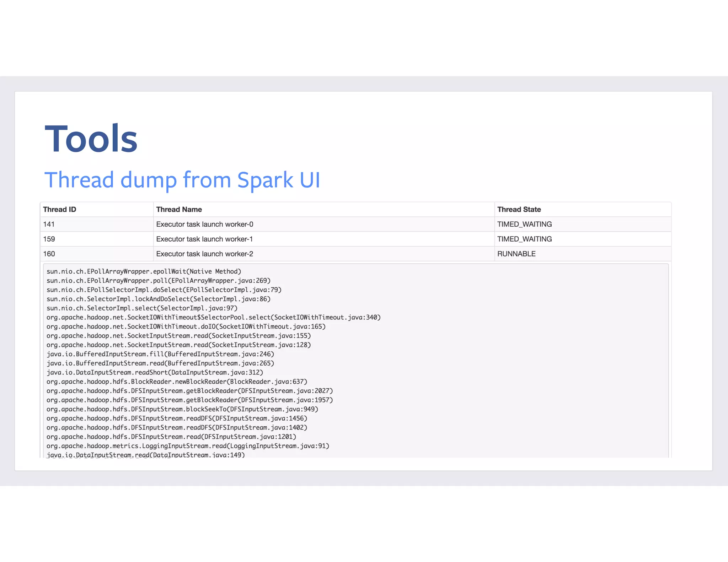
Task: Click the EPollSelectorImpl.doSelect stack line
Action: point(164,290)
